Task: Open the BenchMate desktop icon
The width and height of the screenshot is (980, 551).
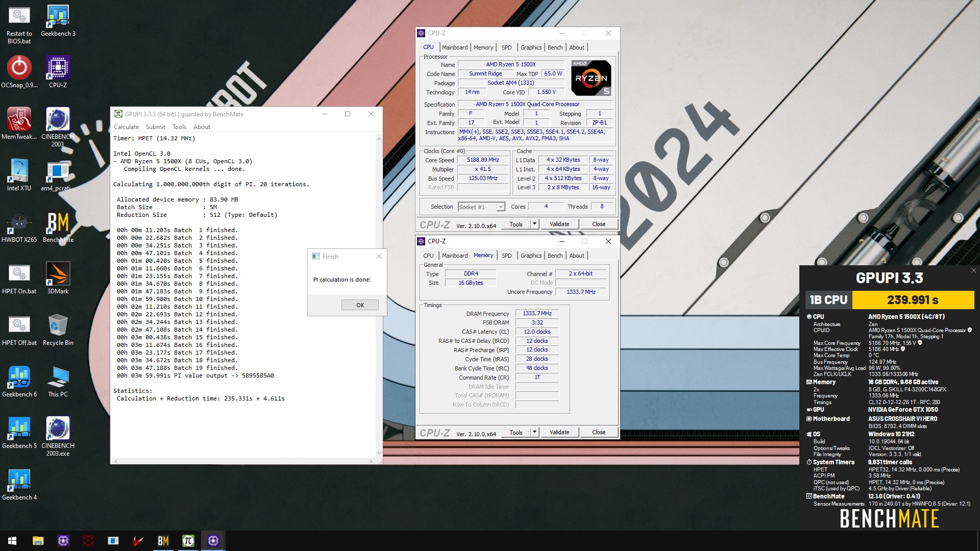Action: (x=58, y=227)
